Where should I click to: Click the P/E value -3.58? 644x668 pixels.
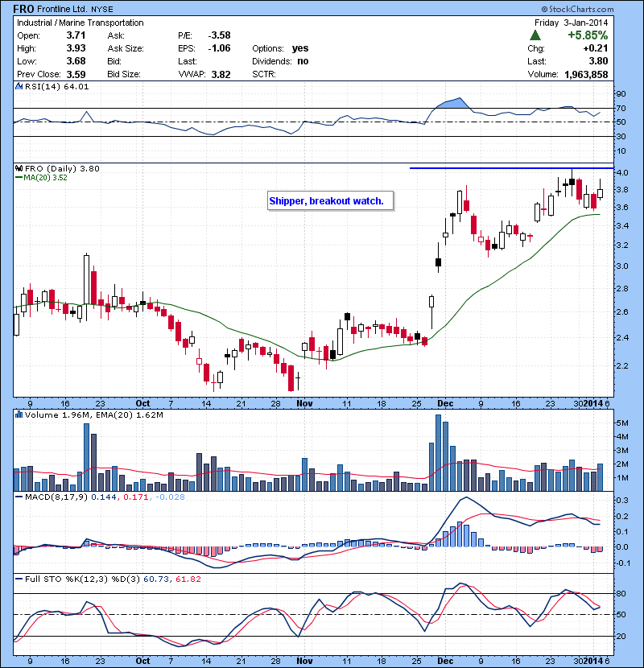[219, 35]
